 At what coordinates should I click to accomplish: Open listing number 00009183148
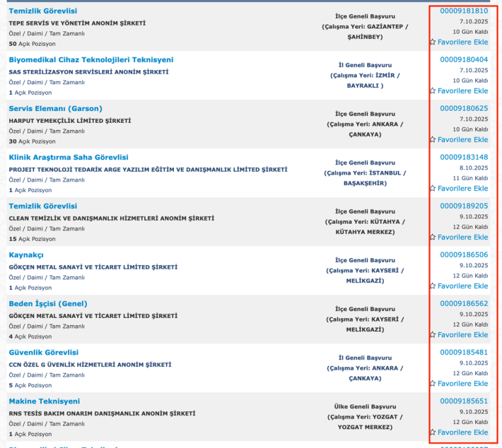[464, 157]
